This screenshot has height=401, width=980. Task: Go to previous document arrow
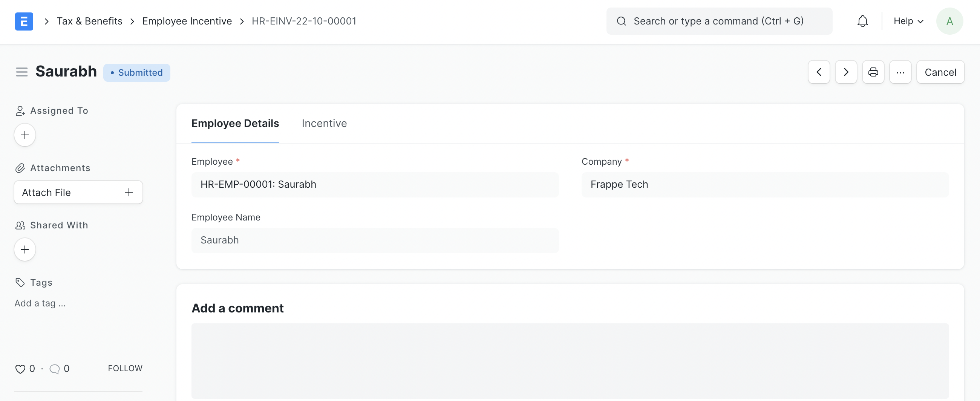point(819,72)
